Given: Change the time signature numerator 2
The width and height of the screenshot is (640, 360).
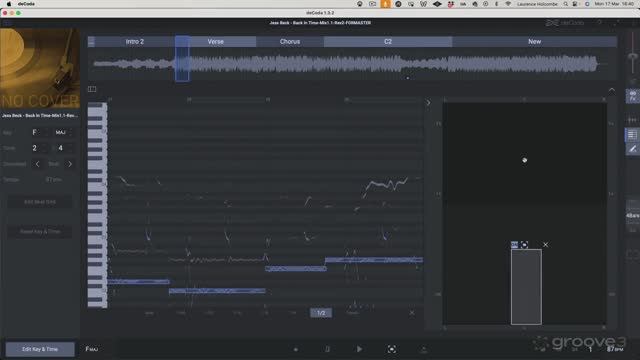Looking at the screenshot, I should click(x=40, y=148).
